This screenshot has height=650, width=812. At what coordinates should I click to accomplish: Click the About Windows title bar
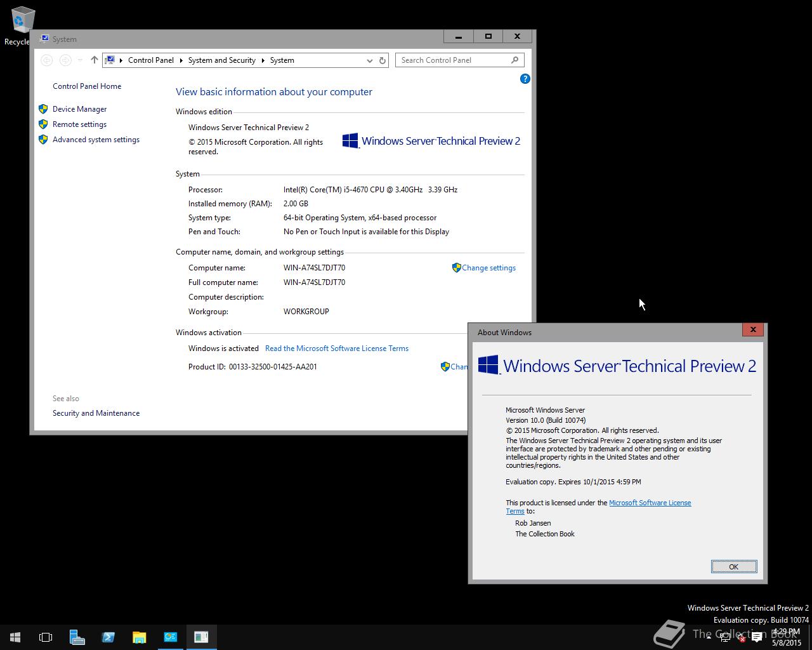(606, 332)
